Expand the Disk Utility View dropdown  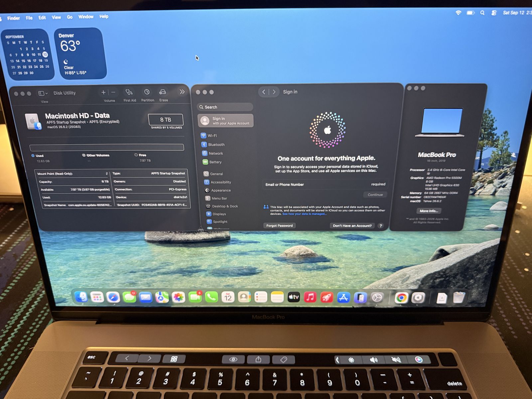tap(43, 93)
